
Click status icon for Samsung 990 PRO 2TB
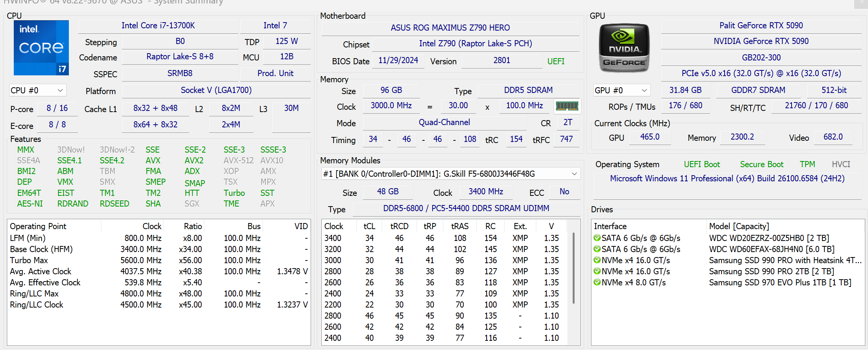point(597,271)
